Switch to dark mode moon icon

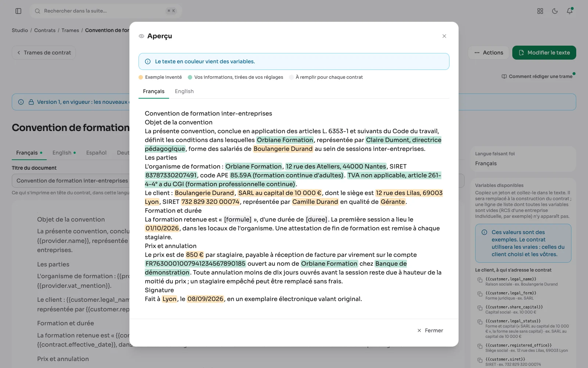555,11
